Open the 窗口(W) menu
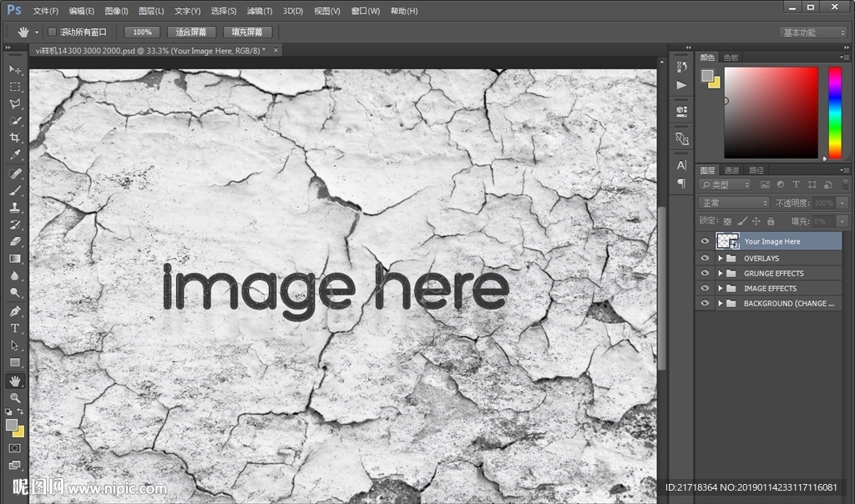Viewport: 855px width, 504px height. click(x=366, y=11)
